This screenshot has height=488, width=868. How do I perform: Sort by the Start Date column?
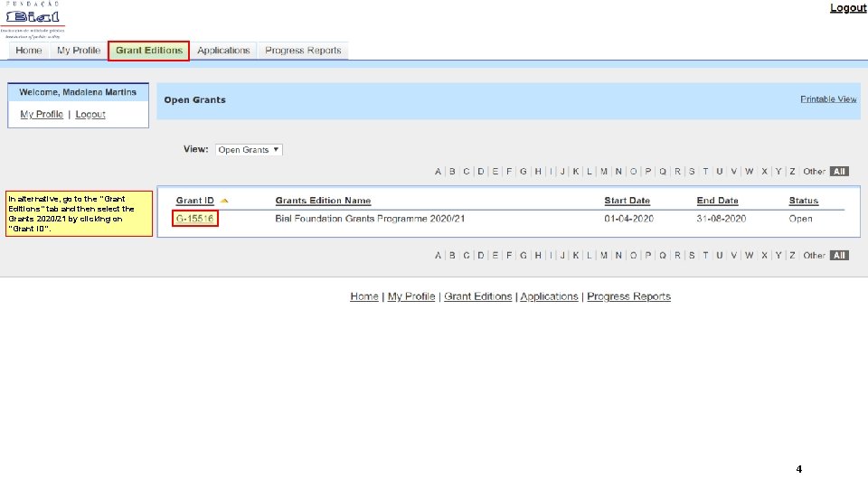click(627, 201)
